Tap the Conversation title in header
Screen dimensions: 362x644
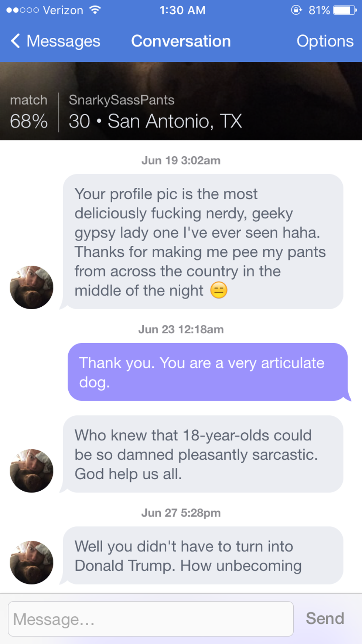click(x=181, y=41)
